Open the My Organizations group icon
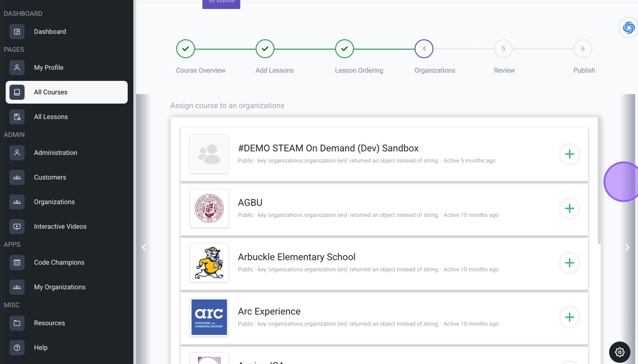This screenshot has width=638, height=364. 17,287
